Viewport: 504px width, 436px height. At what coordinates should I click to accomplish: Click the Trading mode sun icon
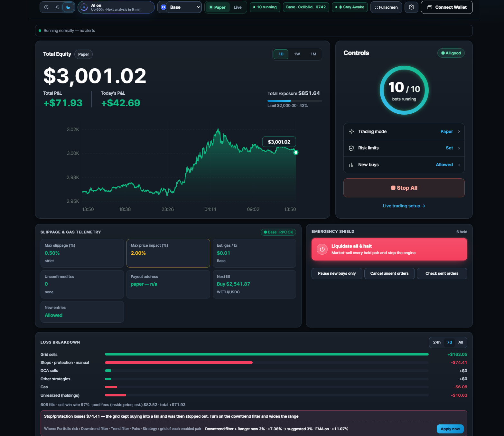(351, 131)
